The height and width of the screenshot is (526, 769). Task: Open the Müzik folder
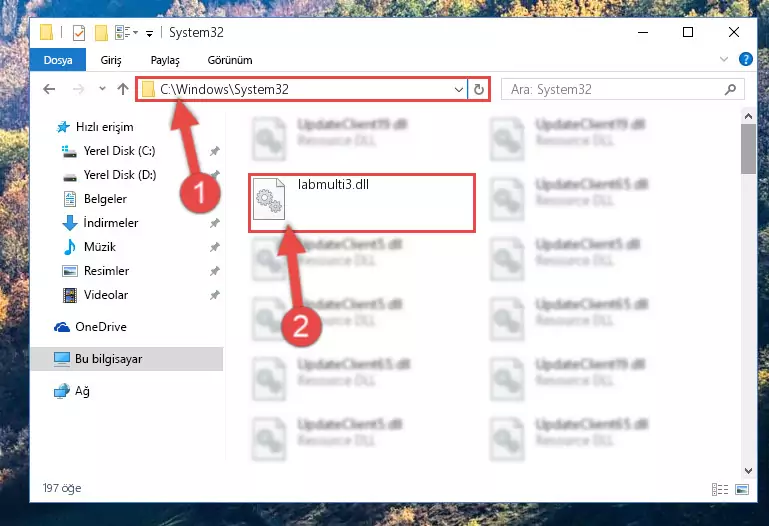(x=100, y=247)
